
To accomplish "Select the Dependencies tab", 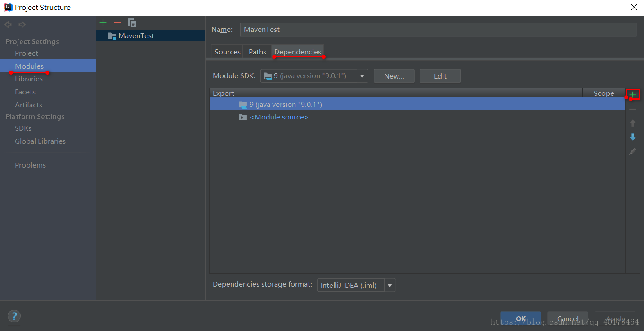I will pyautogui.click(x=298, y=52).
